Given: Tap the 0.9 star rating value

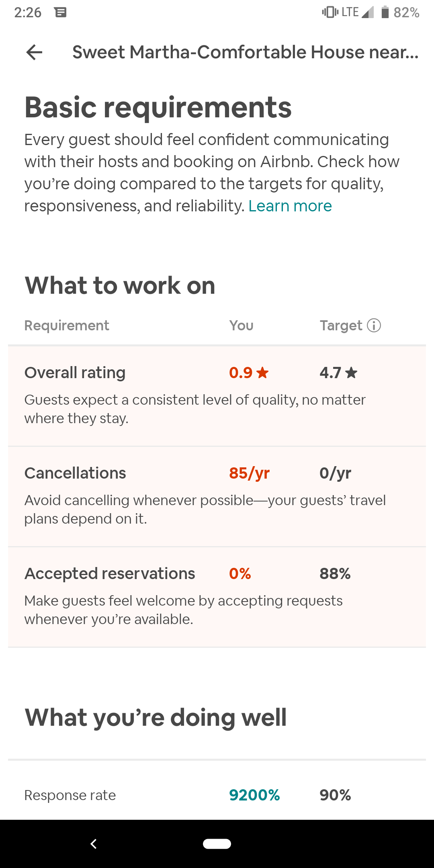Looking at the screenshot, I should [x=249, y=373].
